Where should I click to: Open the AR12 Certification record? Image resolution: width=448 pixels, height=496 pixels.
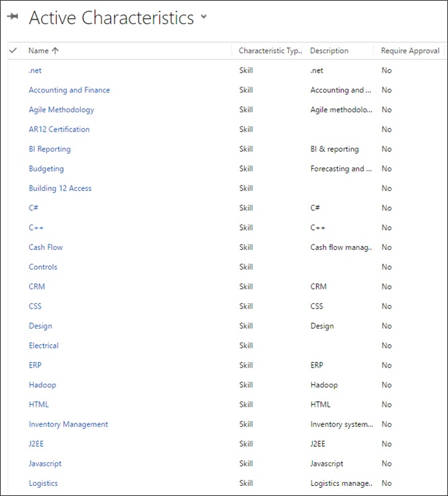tap(59, 130)
